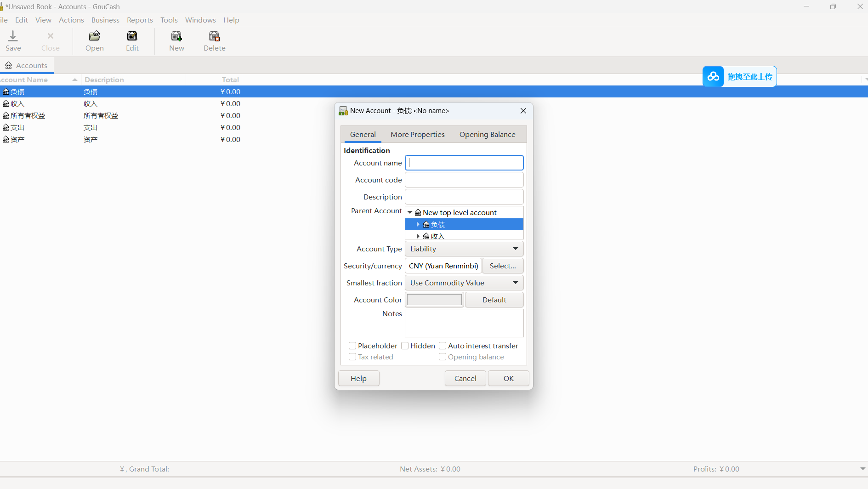Open the Actions menu
Viewport: 868px width, 489px height.
pos(71,20)
